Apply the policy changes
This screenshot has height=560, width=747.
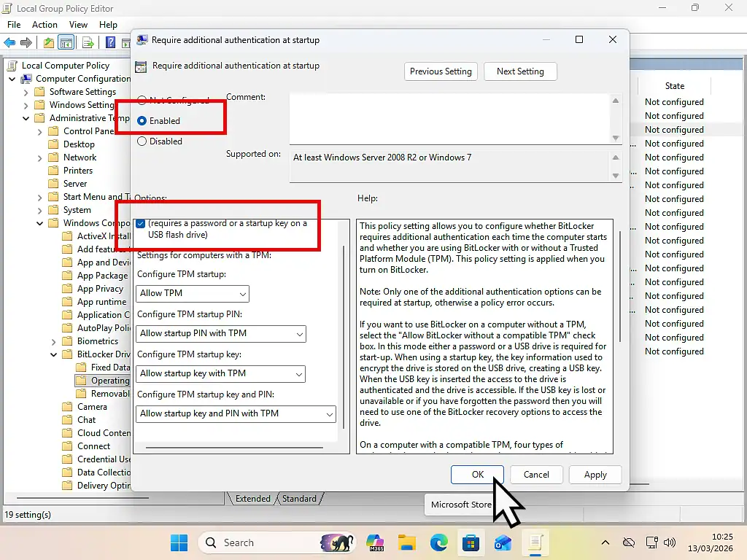(595, 475)
